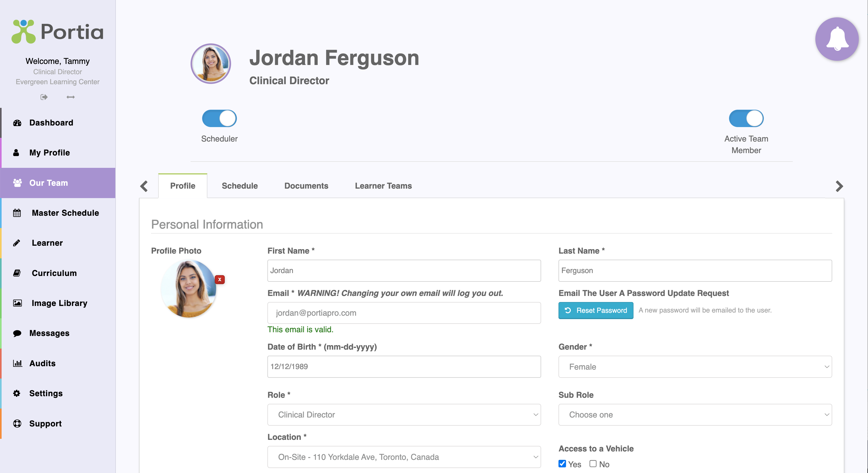The image size is (868, 473).
Task: Remove profile photo with the red X
Action: [x=220, y=279]
